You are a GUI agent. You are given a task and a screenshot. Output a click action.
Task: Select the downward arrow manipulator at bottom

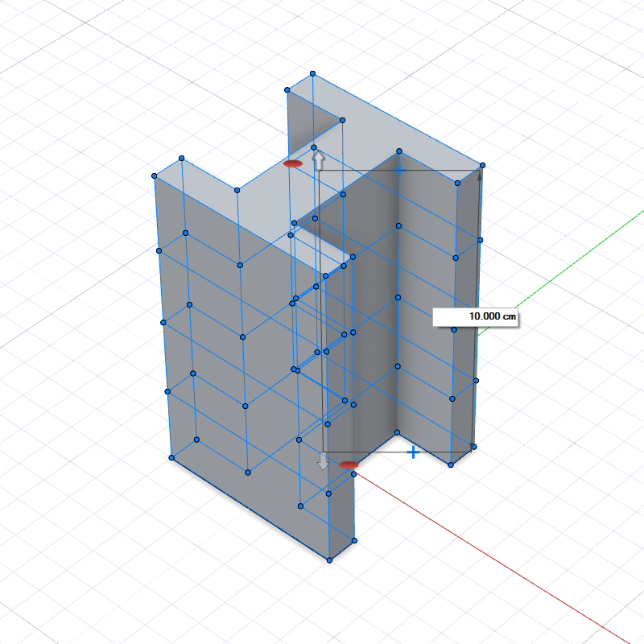[x=323, y=461]
